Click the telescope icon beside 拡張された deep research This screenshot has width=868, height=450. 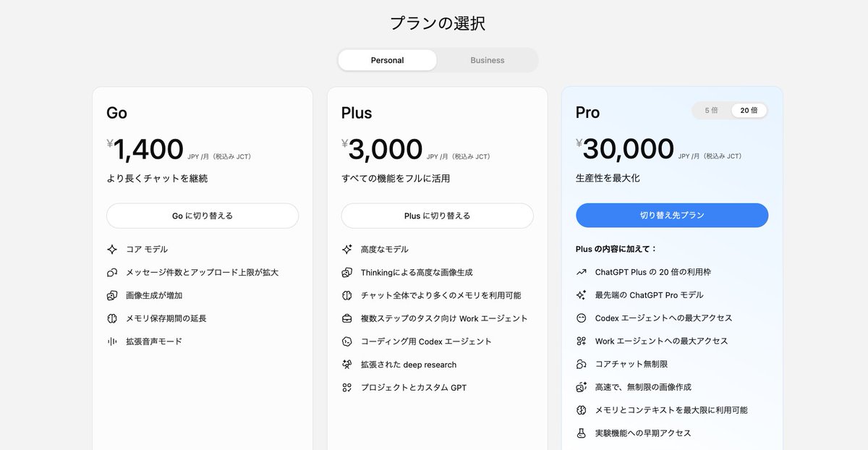point(347,365)
